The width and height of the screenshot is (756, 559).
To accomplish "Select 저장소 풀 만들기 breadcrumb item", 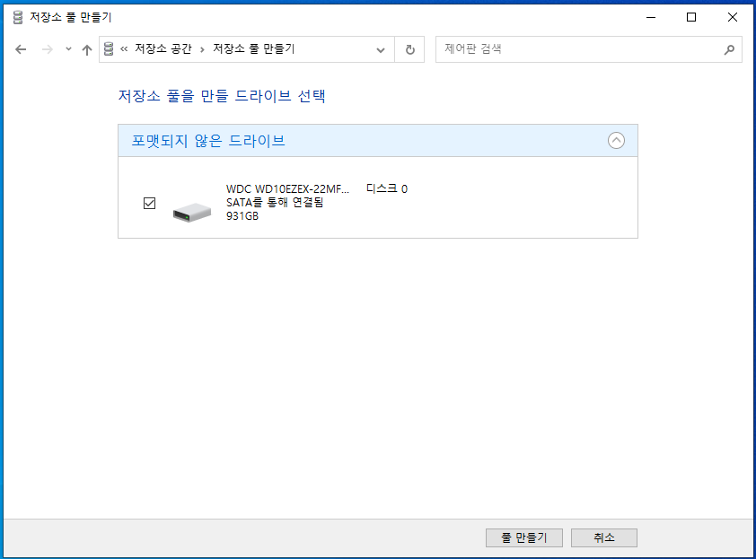I will pos(253,48).
